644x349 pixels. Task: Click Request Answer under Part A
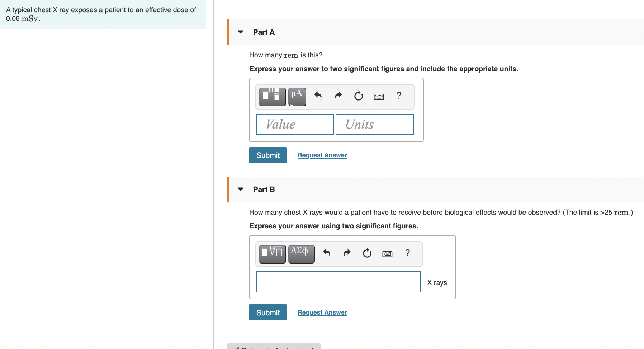(x=322, y=155)
